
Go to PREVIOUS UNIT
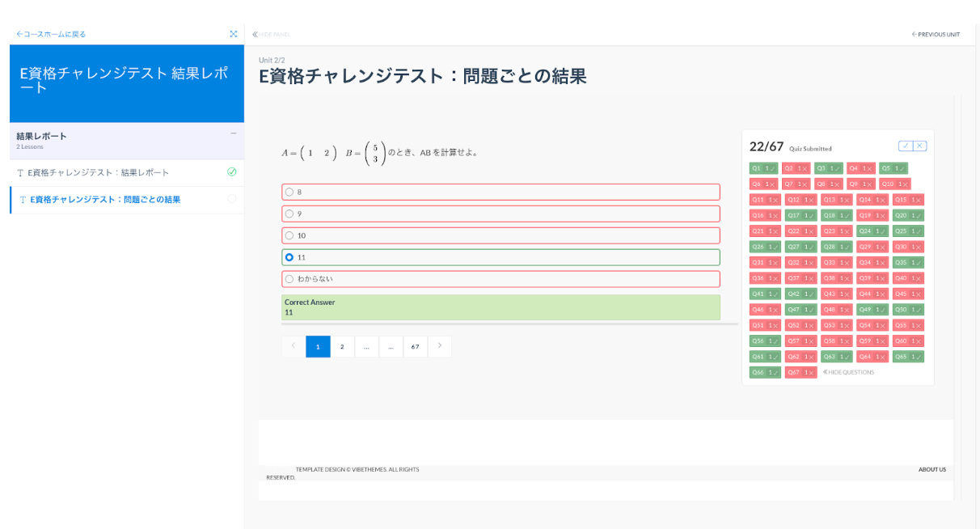pos(936,35)
